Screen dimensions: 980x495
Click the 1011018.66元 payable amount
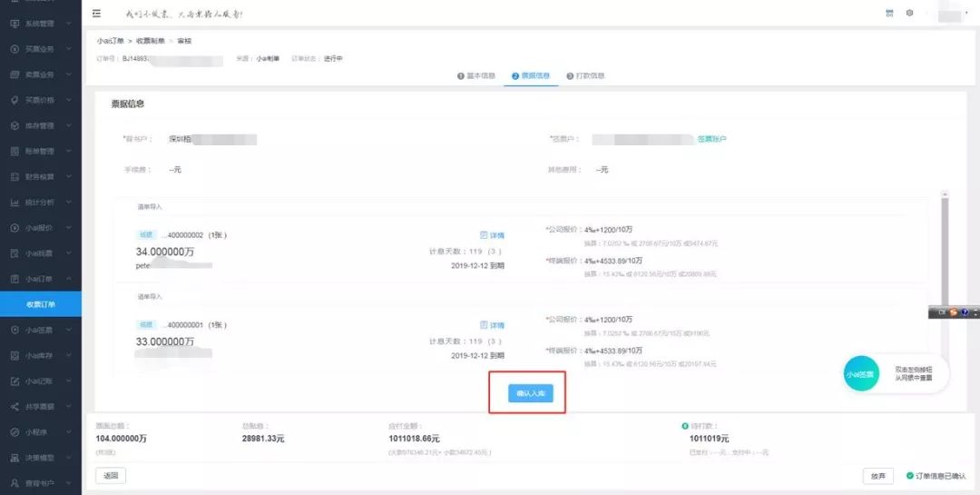414,439
